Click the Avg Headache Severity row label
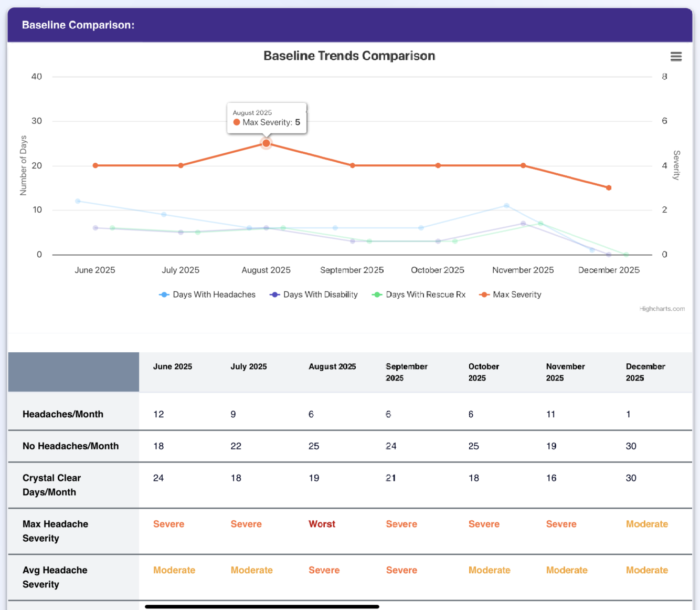The height and width of the screenshot is (610, 700). [55, 577]
